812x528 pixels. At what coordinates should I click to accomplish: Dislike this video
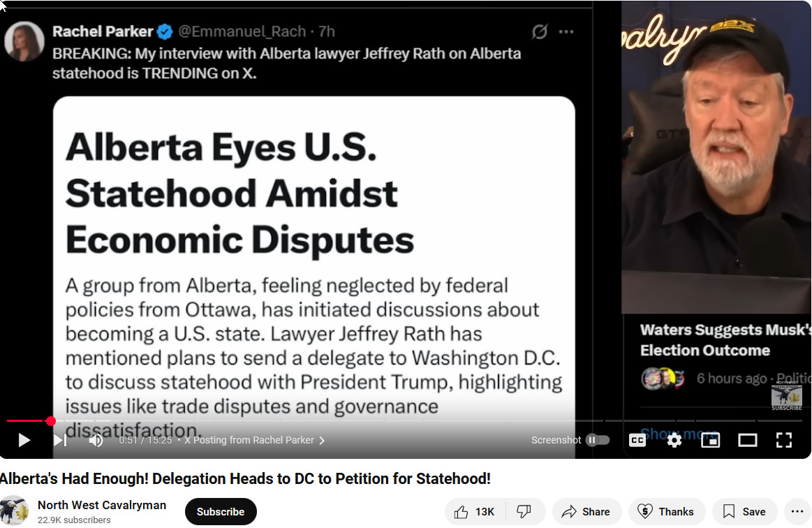pyautogui.click(x=524, y=512)
